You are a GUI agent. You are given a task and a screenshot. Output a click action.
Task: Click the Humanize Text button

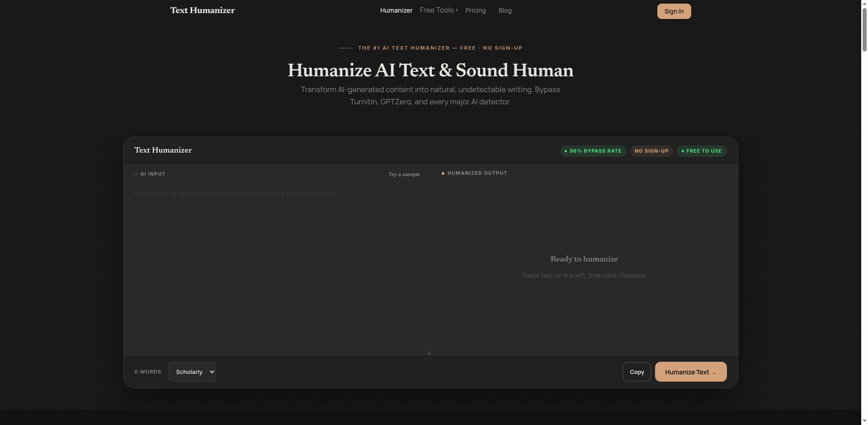point(690,372)
